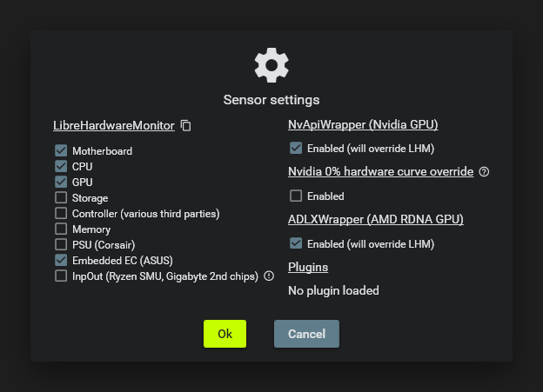The width and height of the screenshot is (543, 392).
Task: Enable InpOut (Ryzen SMU, Gigabyte) checkbox
Action: click(x=61, y=276)
